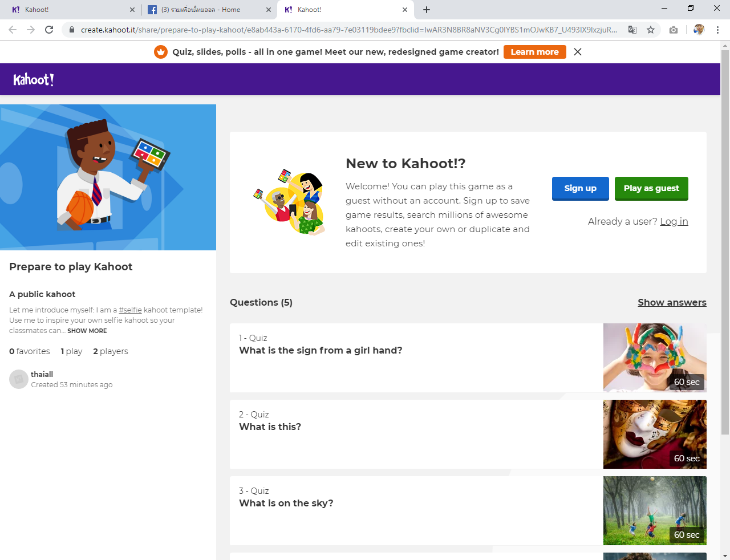The height and width of the screenshot is (560, 730).
Task: Open the Google Translate page icon
Action: [x=632, y=30]
